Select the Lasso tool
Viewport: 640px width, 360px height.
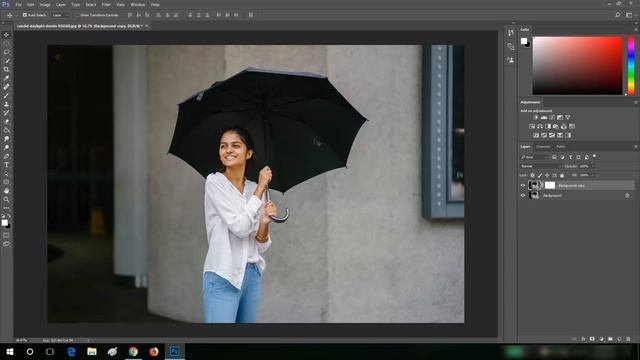pyautogui.click(x=6, y=52)
